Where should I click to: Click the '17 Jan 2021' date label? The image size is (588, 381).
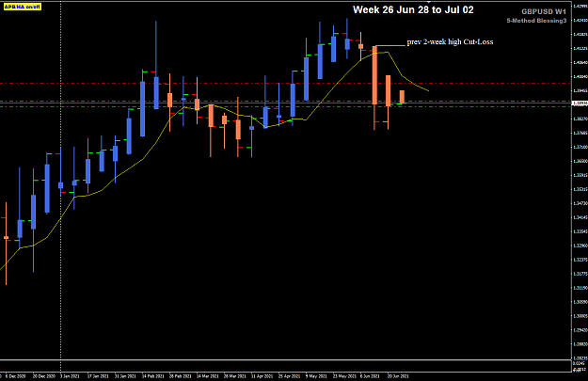(98, 375)
